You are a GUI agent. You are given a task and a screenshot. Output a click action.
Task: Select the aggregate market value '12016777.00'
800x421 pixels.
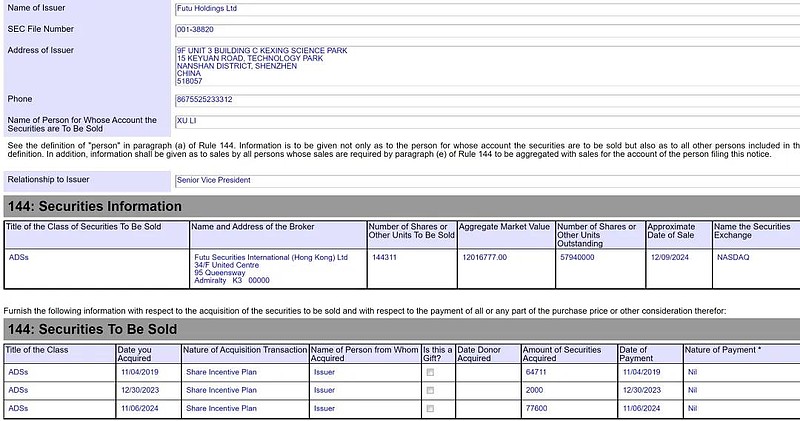(485, 257)
